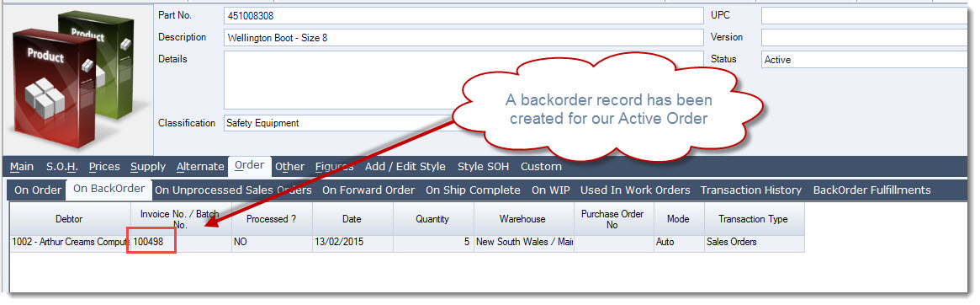This screenshot has height=305, width=980.
Task: Click the debtor cell 1002 - Arthur Creams
Action: [70, 243]
